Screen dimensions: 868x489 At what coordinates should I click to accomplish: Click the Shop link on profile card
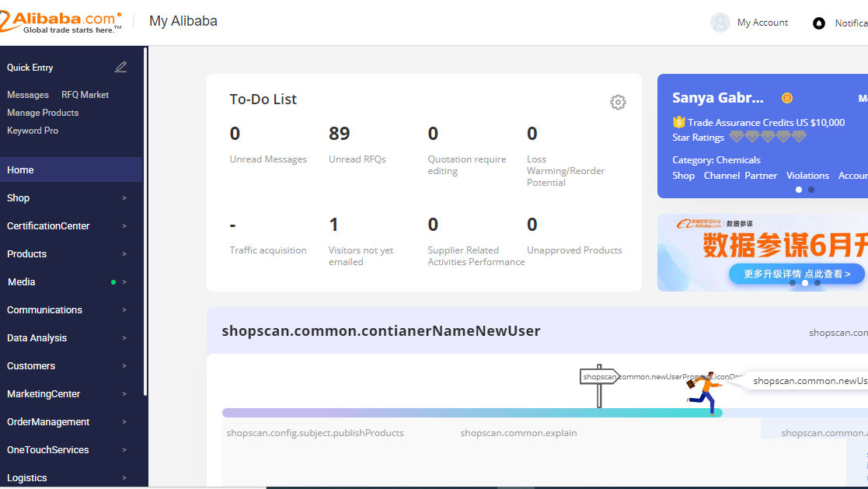tap(683, 176)
